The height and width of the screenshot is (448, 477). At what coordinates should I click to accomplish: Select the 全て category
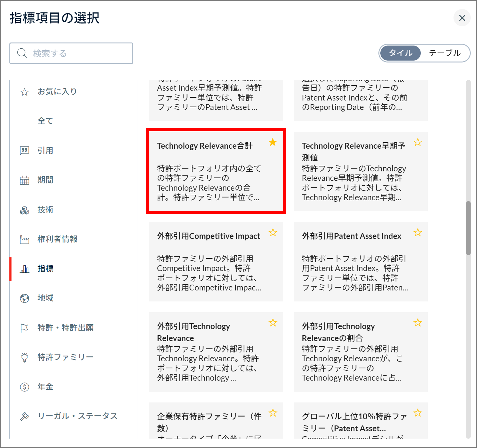(x=45, y=121)
